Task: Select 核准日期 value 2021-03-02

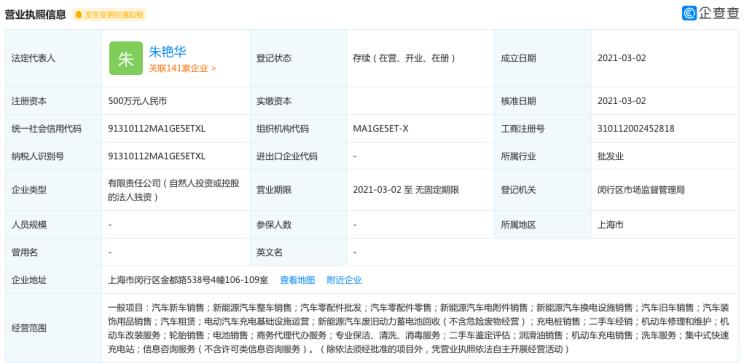Action: tap(622, 101)
